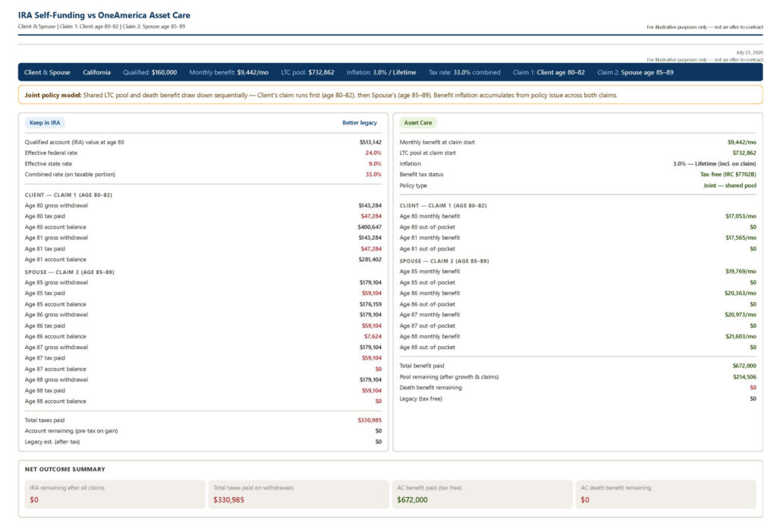777x532 pixels.
Task: Click the 'IRA Self-Funding vs OneAmerica Asset Care' title
Action: [x=104, y=15]
